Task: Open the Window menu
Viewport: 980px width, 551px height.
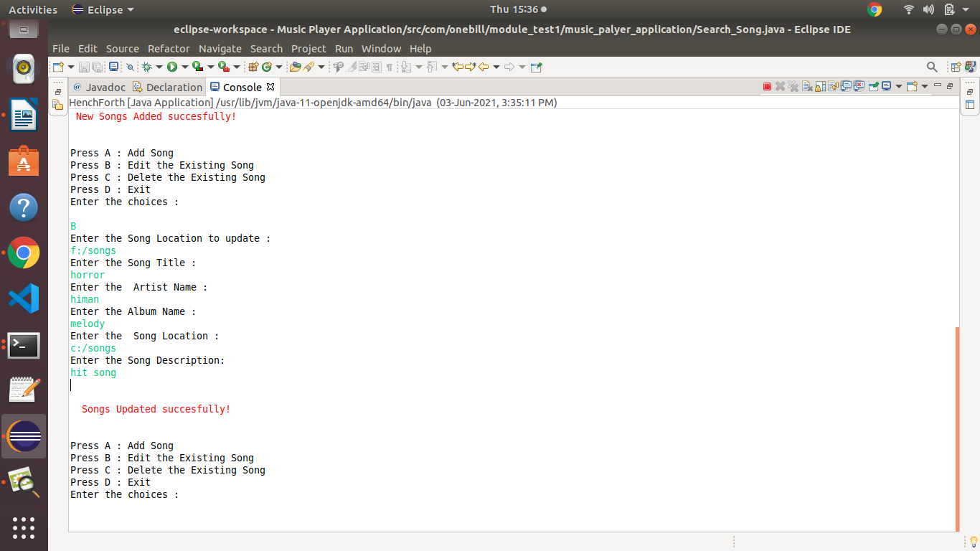Action: (x=381, y=49)
